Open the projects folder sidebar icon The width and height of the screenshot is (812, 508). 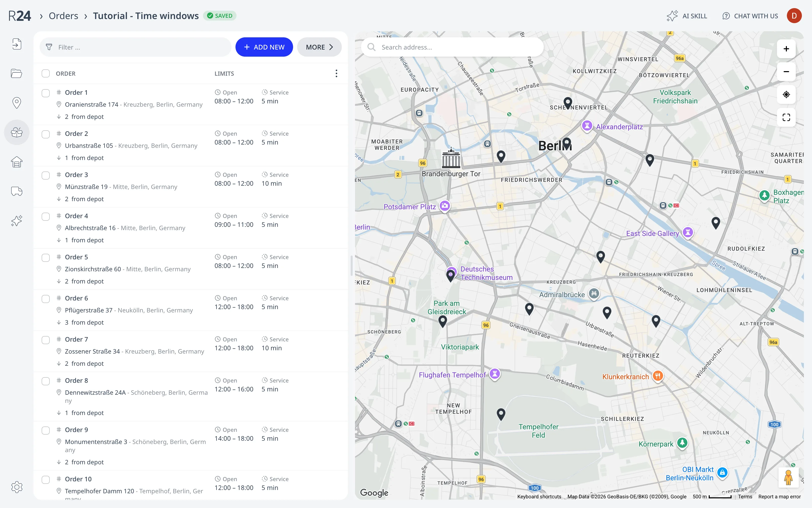(x=16, y=73)
